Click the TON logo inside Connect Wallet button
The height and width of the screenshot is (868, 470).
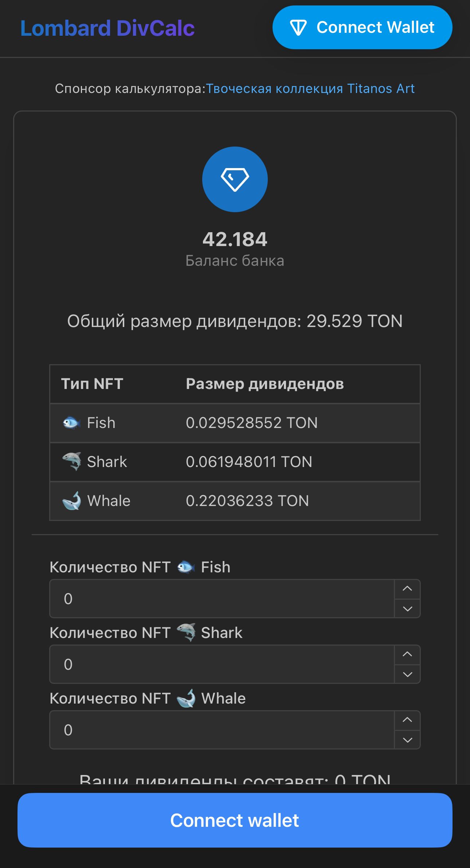[x=299, y=27]
